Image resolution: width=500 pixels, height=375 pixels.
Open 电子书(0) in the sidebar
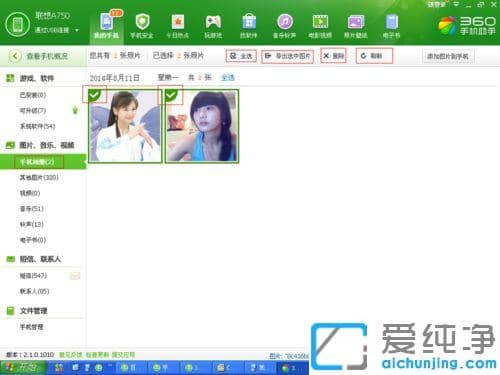(x=33, y=240)
